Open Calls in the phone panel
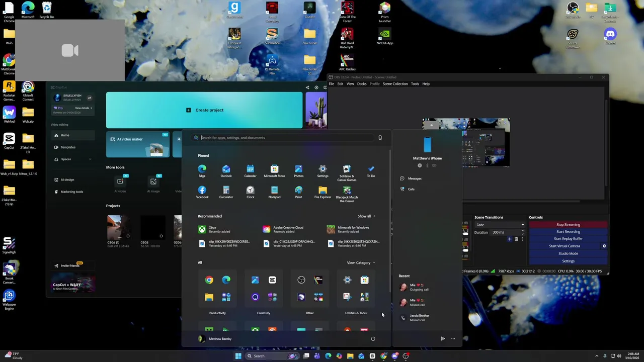 [408, 189]
